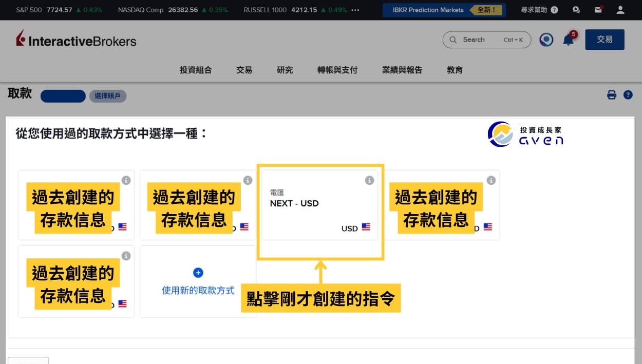Select the NEXT - USD wire card

point(320,205)
